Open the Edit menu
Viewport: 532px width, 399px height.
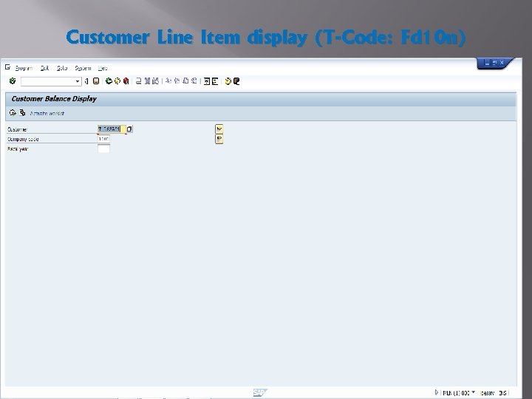click(x=44, y=68)
